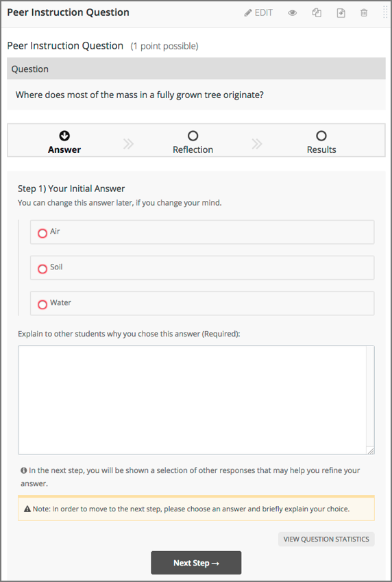
Task: Click the Reflection step label
Action: (x=193, y=149)
